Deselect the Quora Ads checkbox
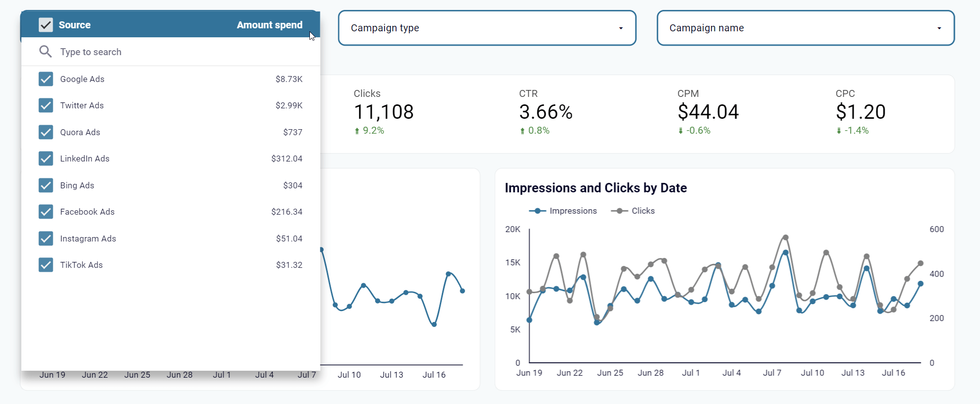Image resolution: width=980 pixels, height=404 pixels. (x=46, y=132)
